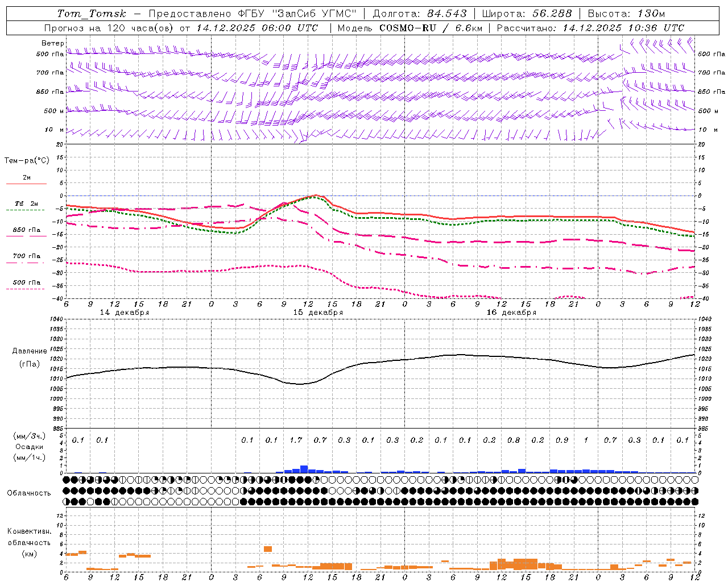Click the 'Облачность' cloud cover label

(x=29, y=493)
